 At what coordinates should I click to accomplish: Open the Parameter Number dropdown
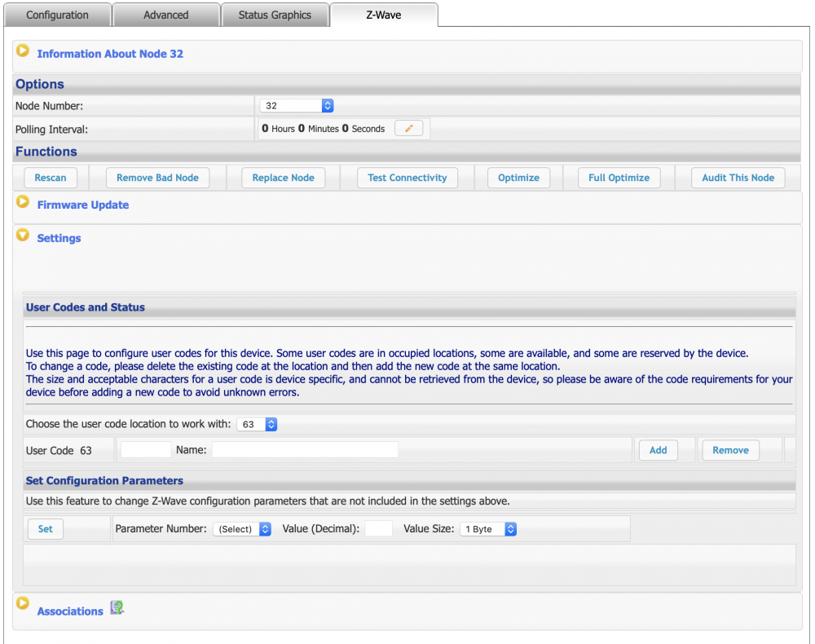[x=241, y=529]
